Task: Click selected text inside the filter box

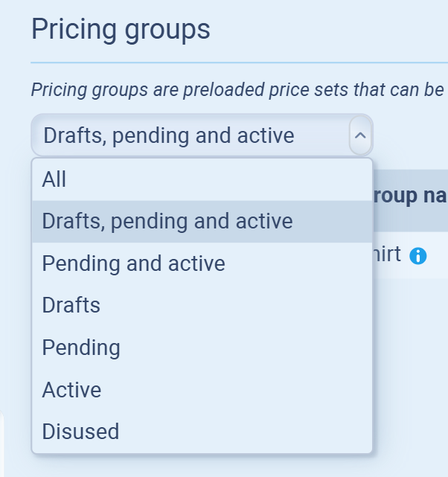Action: point(168,136)
